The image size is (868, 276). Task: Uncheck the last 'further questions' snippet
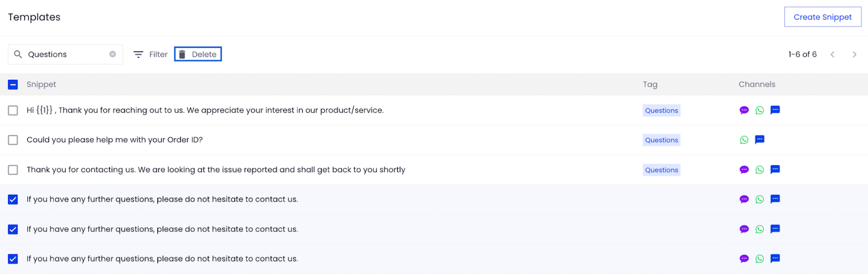point(13,259)
